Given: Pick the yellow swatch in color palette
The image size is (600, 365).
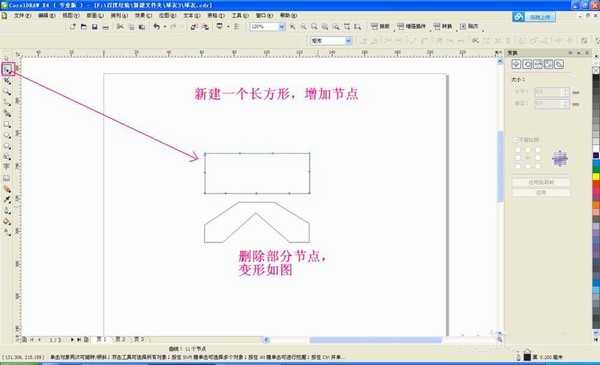Looking at the screenshot, I should [596, 177].
